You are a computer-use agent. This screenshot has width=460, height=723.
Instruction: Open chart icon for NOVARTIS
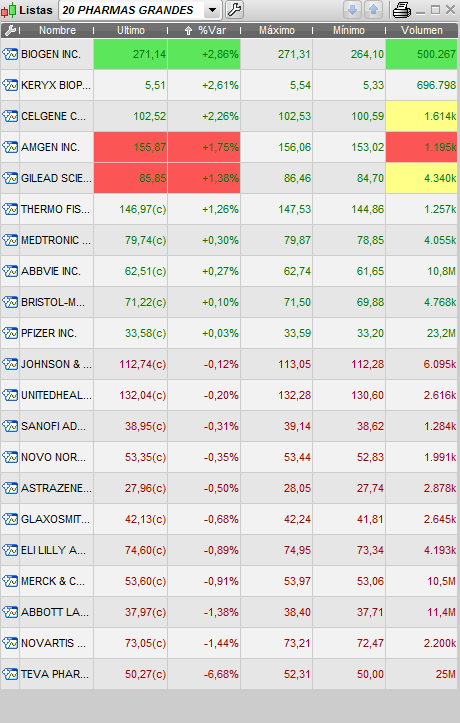10,643
